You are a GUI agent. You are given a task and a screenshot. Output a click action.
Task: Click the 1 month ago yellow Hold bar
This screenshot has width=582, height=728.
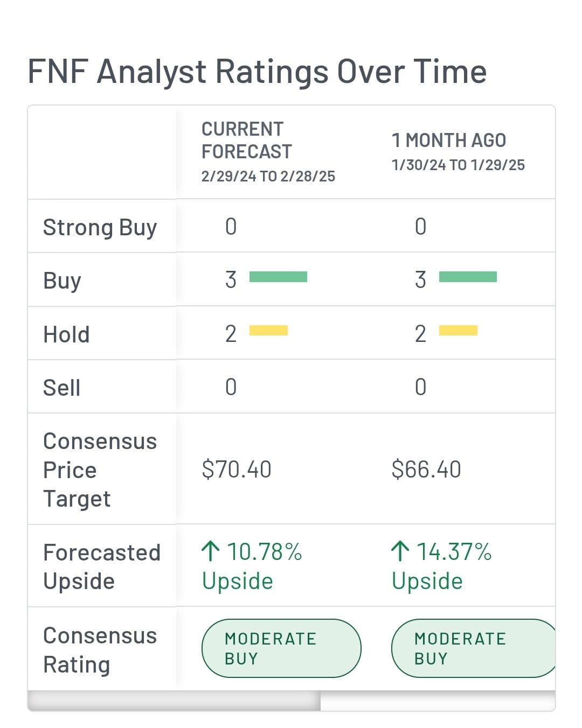[x=458, y=331]
